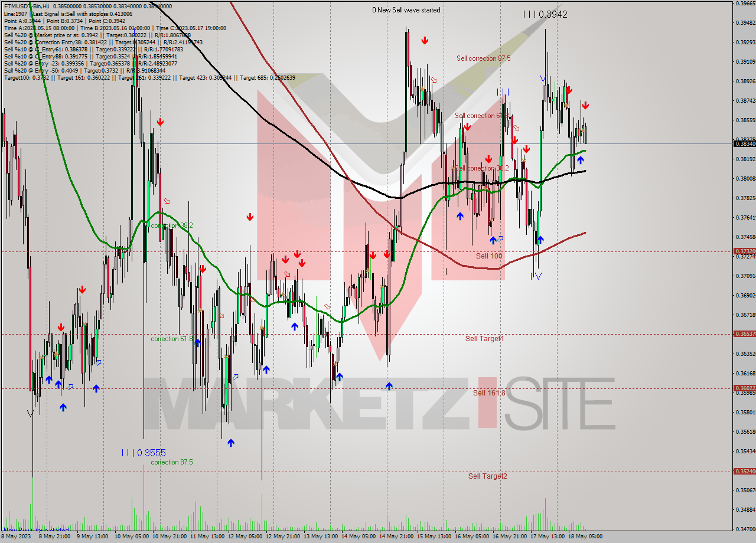
Task: Click the '14 May 21:00' time axis label
Action: pyautogui.click(x=396, y=537)
